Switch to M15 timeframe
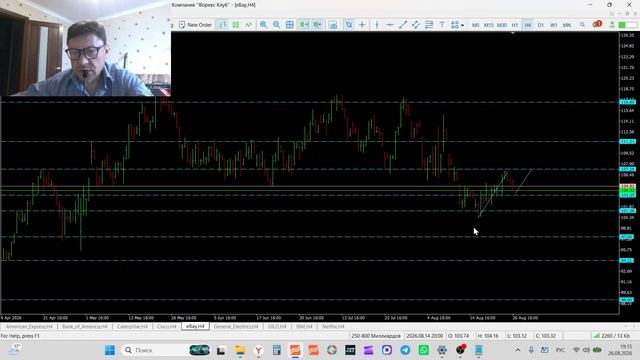The width and height of the screenshot is (640, 360). 489,25
